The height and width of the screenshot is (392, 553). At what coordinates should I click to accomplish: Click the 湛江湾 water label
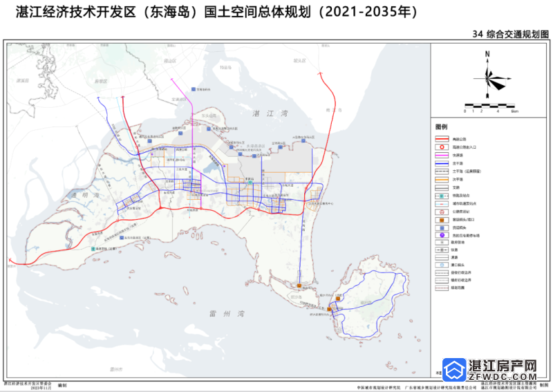270,113
